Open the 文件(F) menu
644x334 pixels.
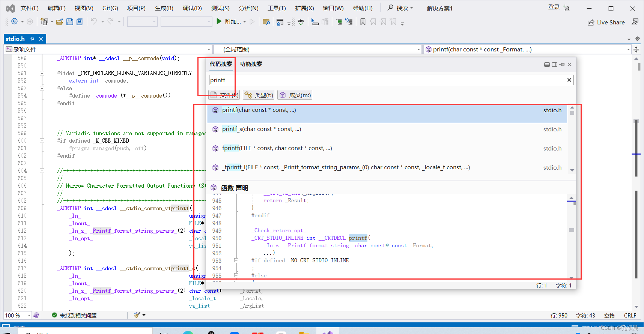click(29, 8)
